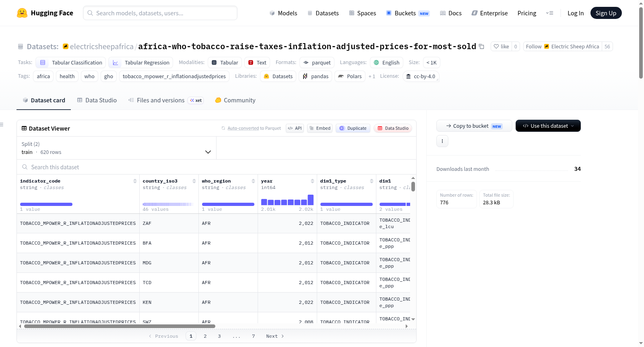Viewport: 644px width, 347px height.
Task: Select Tabular Regression task tag
Action: (x=141, y=62)
